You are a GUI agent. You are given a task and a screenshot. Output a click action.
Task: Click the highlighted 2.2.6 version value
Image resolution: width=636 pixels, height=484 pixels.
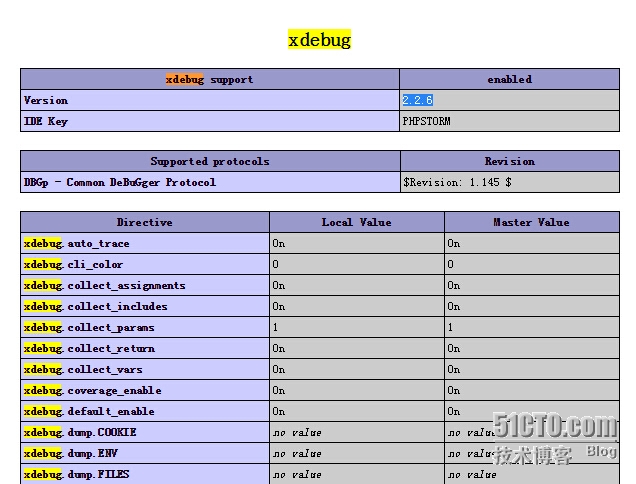click(x=418, y=100)
